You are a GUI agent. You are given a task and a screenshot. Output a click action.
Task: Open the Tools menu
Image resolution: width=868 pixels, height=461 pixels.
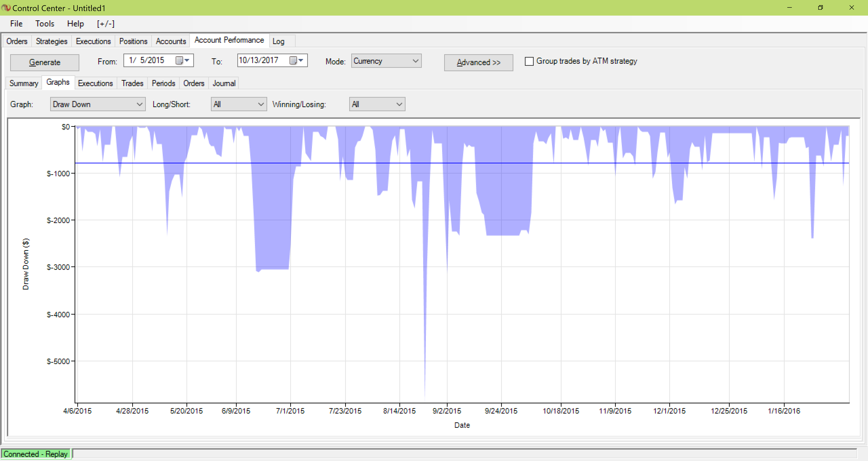(x=45, y=24)
